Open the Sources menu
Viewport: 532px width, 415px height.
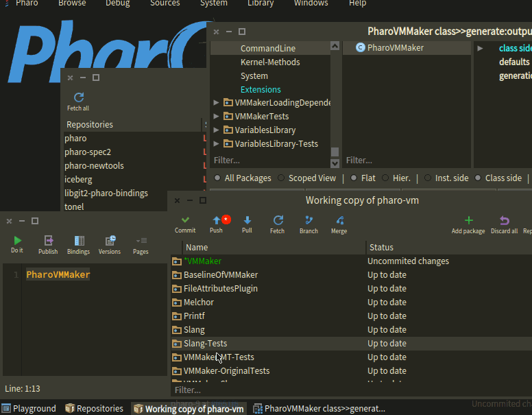165,3
